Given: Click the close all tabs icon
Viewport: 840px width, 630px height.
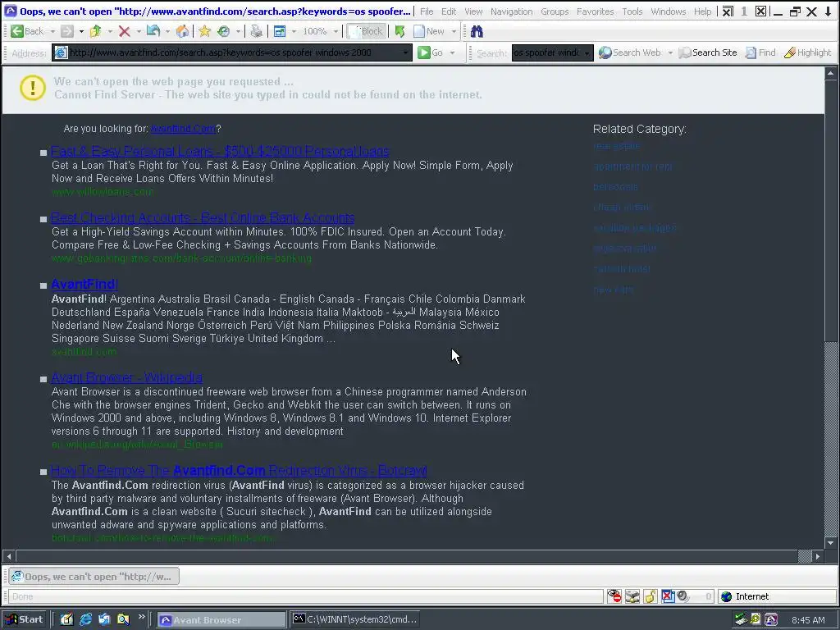Looking at the screenshot, I should [728, 11].
